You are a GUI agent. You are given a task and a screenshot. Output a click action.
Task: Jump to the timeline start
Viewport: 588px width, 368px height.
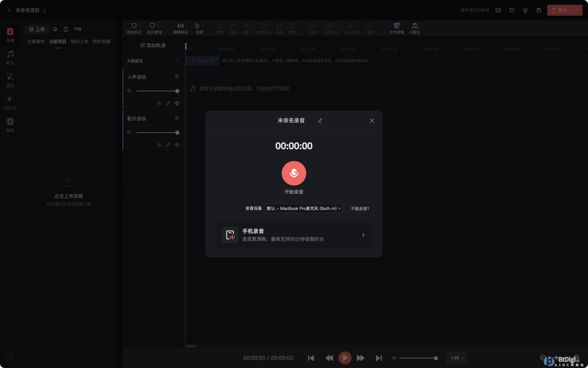tap(311, 358)
